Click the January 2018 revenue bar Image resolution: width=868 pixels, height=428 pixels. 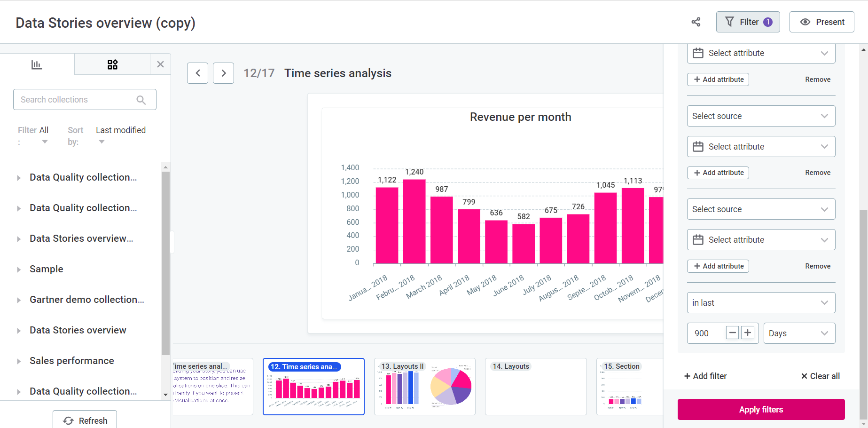[387, 225]
